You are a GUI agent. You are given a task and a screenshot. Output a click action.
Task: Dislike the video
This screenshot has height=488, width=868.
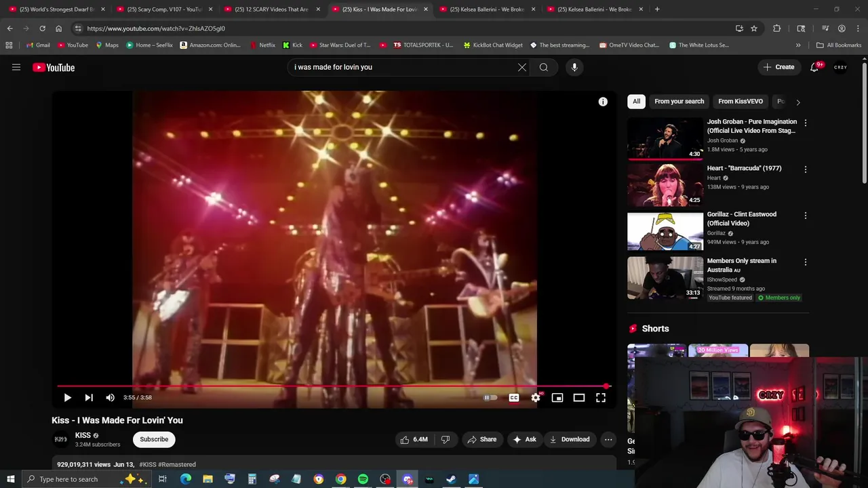(x=446, y=439)
